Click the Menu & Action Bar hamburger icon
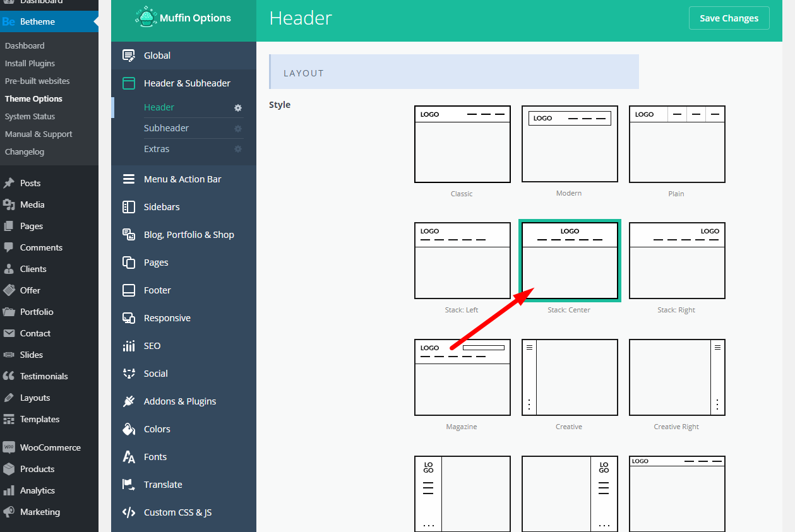This screenshot has width=795, height=532. [x=129, y=179]
